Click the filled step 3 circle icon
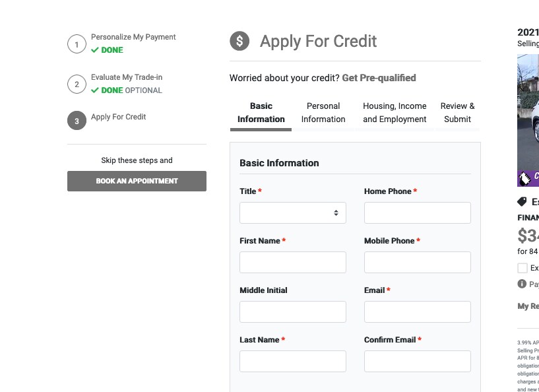Screen dimensions: 539x392 pyautogui.click(x=77, y=121)
